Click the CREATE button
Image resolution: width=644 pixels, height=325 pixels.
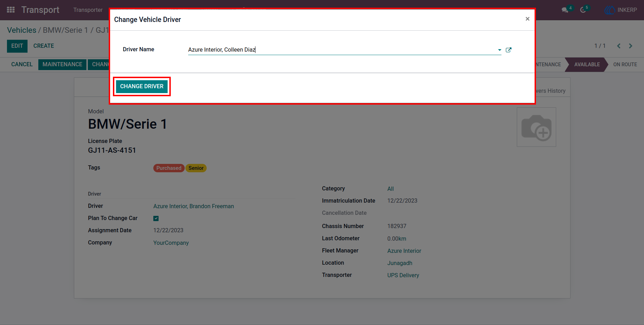[44, 46]
